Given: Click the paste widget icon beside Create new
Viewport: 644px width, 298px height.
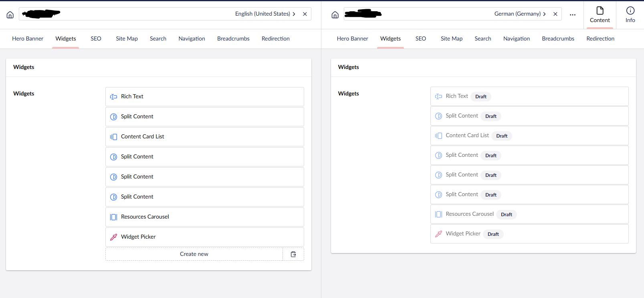Looking at the screenshot, I should pos(293,254).
